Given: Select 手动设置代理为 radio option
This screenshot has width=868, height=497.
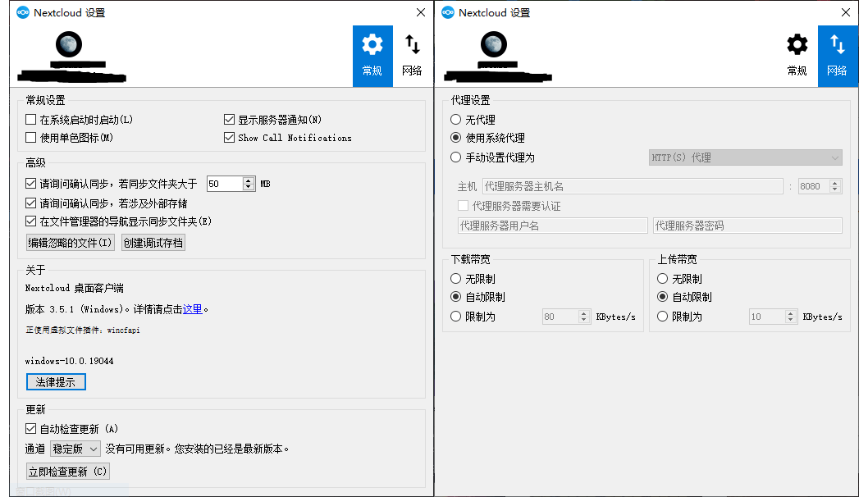Looking at the screenshot, I should [x=455, y=157].
